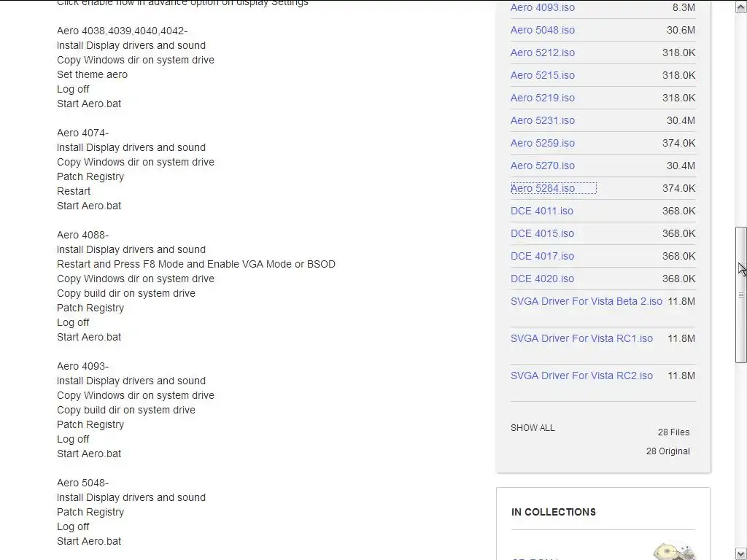Click SVGA Driver For Vista RC2.iso link
The width and height of the screenshot is (747, 560).
[581, 376]
